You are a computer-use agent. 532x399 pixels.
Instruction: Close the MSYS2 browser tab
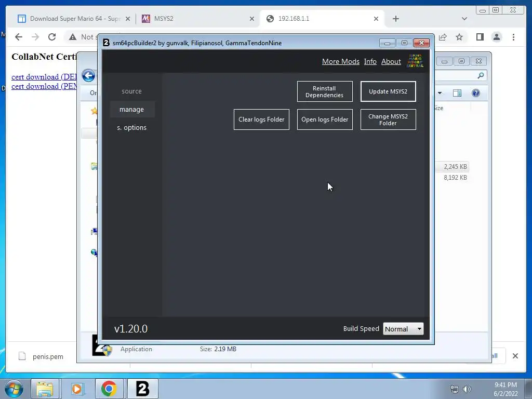[x=252, y=19]
